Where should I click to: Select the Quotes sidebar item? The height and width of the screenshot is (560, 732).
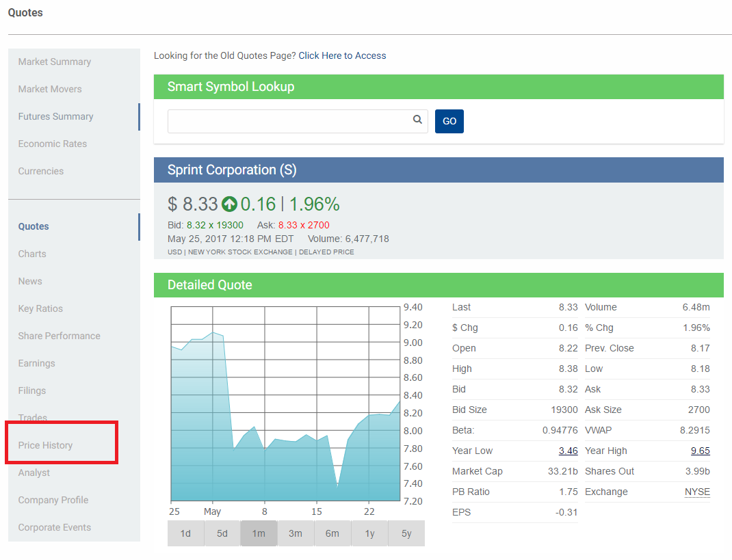pyautogui.click(x=33, y=226)
